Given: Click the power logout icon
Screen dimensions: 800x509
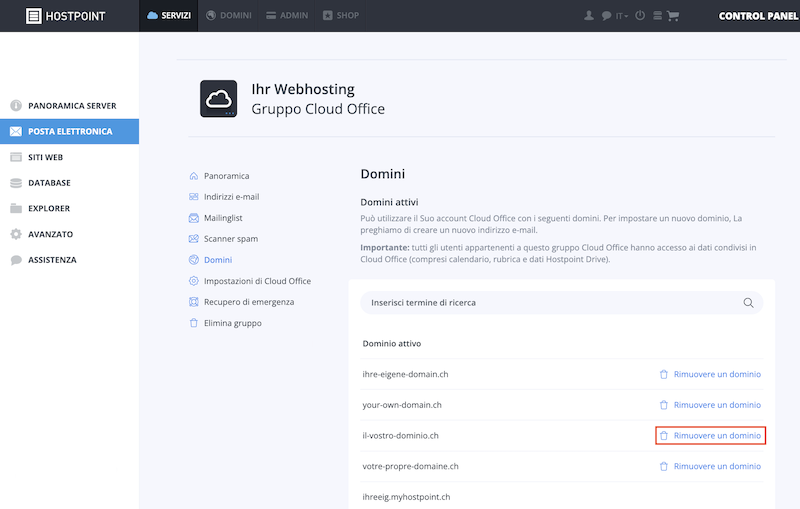Looking at the screenshot, I should point(640,15).
